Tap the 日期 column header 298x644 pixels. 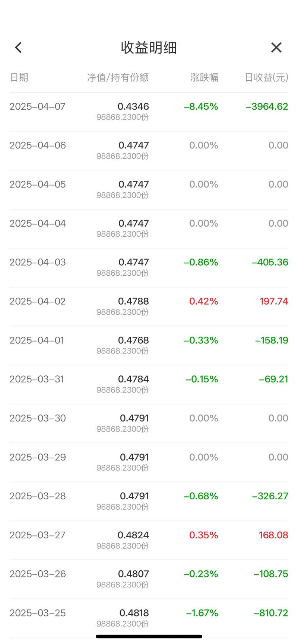[x=19, y=77]
